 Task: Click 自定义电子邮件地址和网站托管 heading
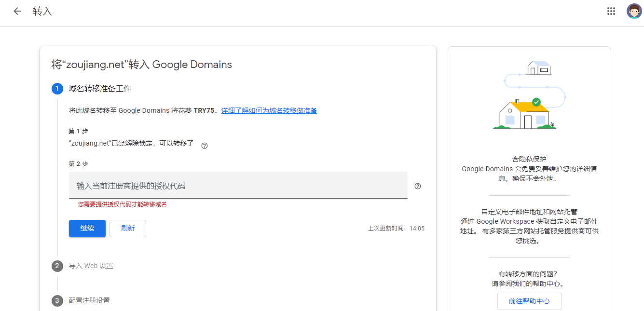(529, 211)
